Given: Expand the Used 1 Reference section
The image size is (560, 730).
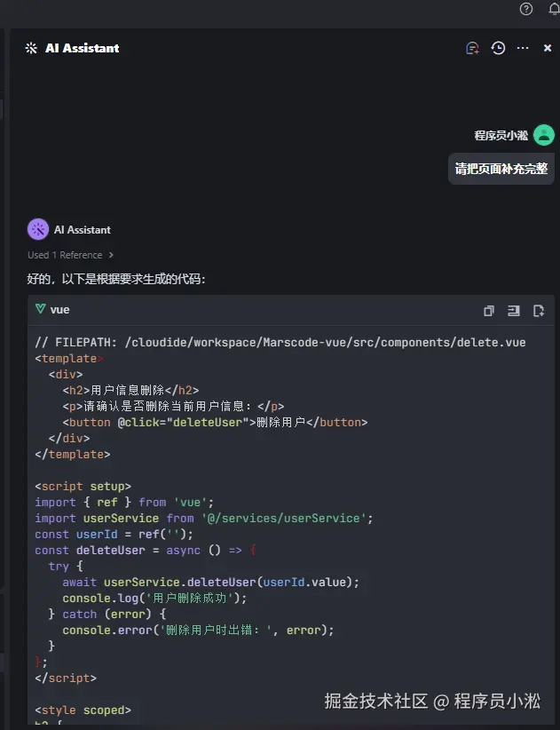Looking at the screenshot, I should tap(70, 255).
